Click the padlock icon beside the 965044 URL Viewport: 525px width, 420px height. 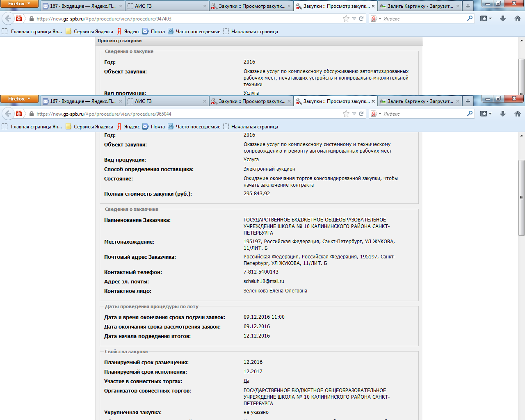coord(31,114)
